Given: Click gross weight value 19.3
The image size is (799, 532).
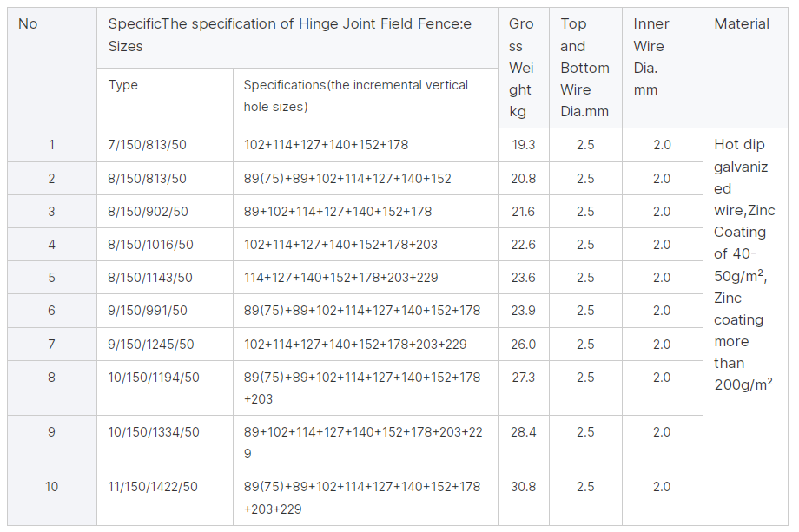Looking at the screenshot, I should (524, 145).
